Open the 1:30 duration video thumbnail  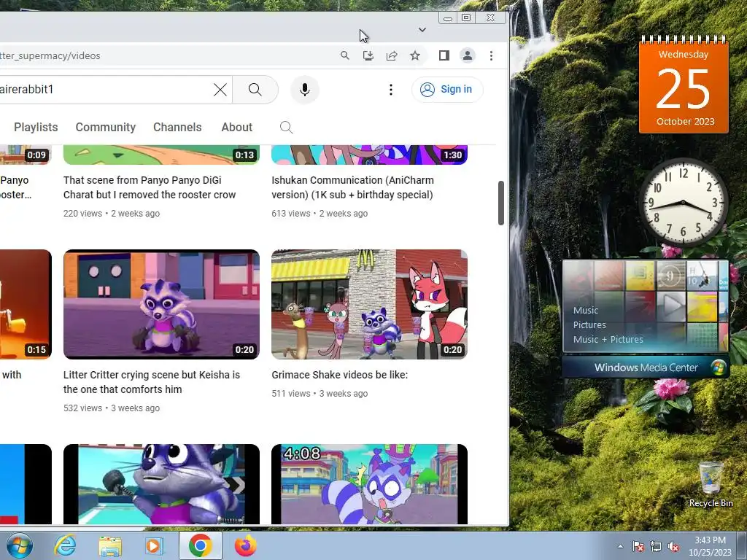(x=369, y=155)
